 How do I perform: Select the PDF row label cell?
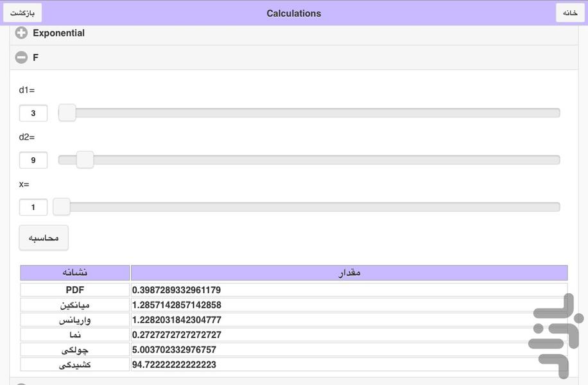75,290
